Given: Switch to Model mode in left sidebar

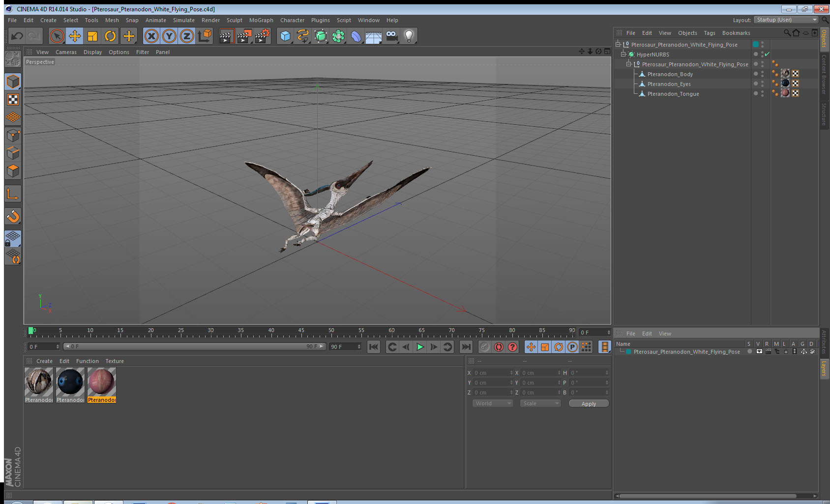Looking at the screenshot, I should [13, 82].
